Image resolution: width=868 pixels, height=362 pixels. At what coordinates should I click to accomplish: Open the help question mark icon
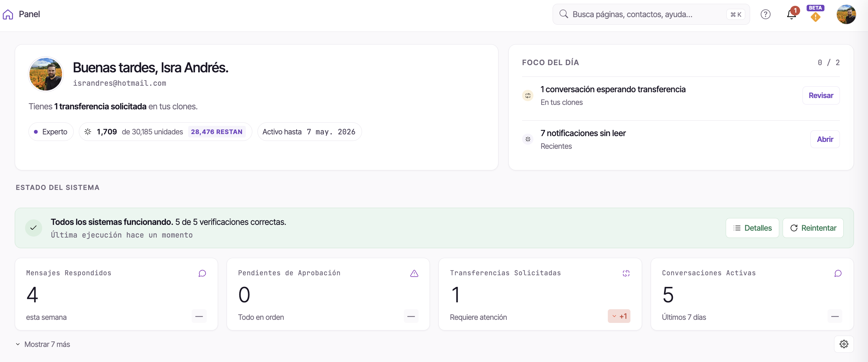(x=765, y=14)
